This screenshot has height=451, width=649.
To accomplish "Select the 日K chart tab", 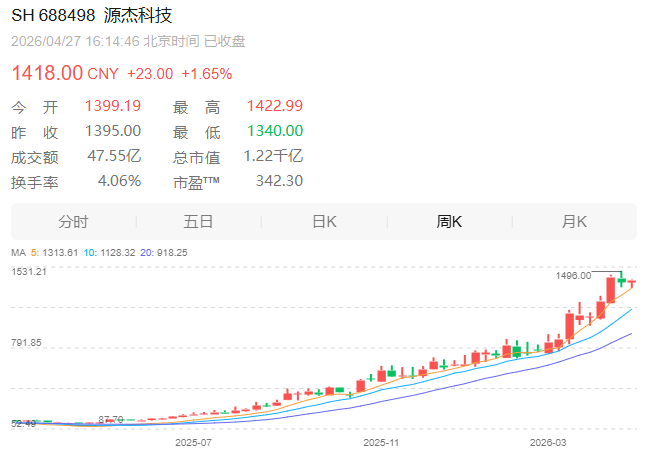I will 324,222.
